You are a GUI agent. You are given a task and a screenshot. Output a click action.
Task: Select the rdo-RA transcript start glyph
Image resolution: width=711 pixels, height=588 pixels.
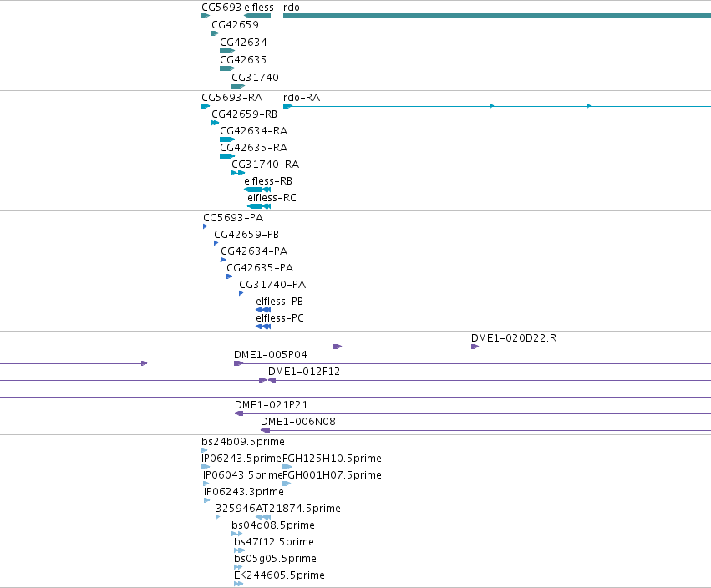pyautogui.click(x=287, y=106)
